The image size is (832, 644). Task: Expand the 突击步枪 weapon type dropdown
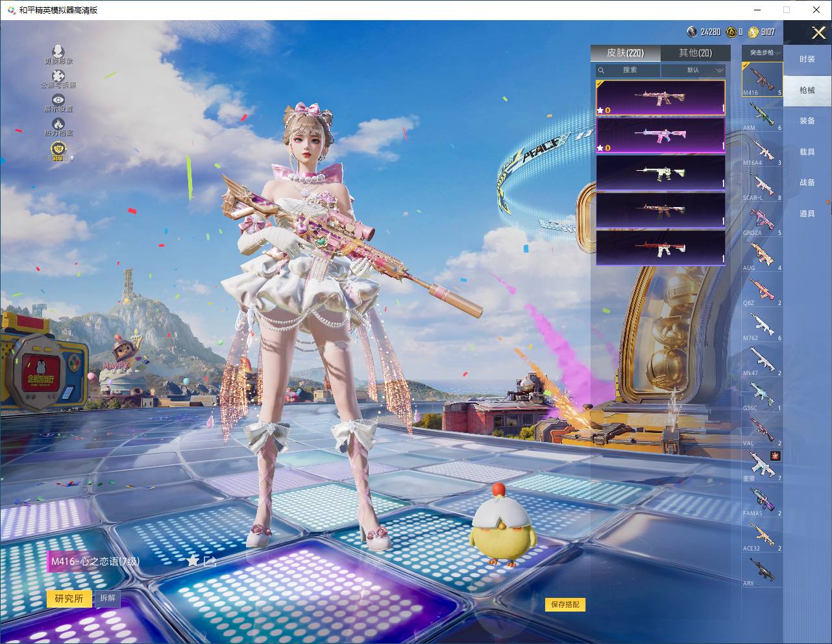(762, 53)
